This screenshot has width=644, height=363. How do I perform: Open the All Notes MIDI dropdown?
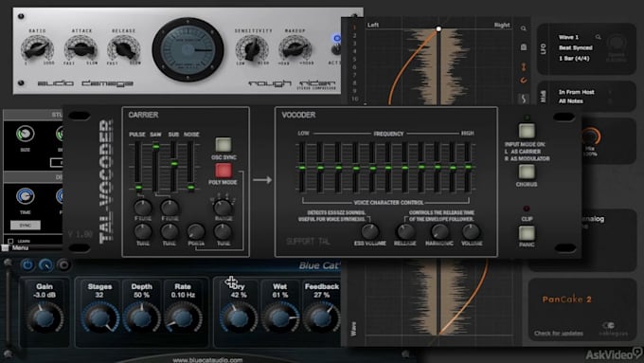tap(570, 101)
